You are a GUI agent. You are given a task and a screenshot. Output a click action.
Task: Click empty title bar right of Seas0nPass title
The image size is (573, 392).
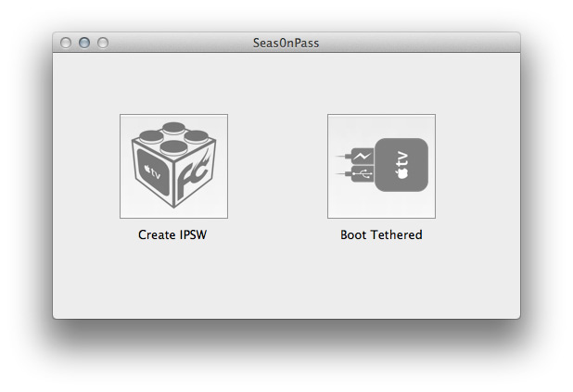[417, 43]
